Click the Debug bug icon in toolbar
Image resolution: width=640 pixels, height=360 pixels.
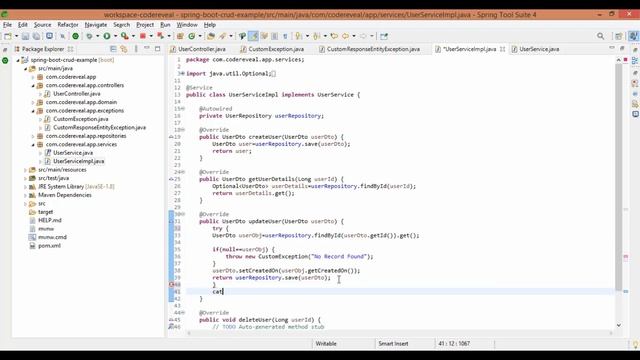[x=89, y=36]
